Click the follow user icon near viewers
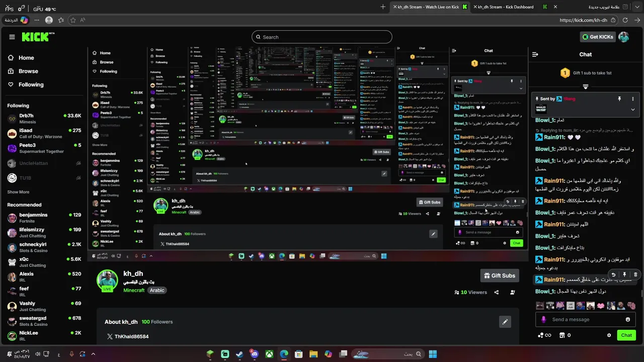644x362 pixels. pos(513,292)
